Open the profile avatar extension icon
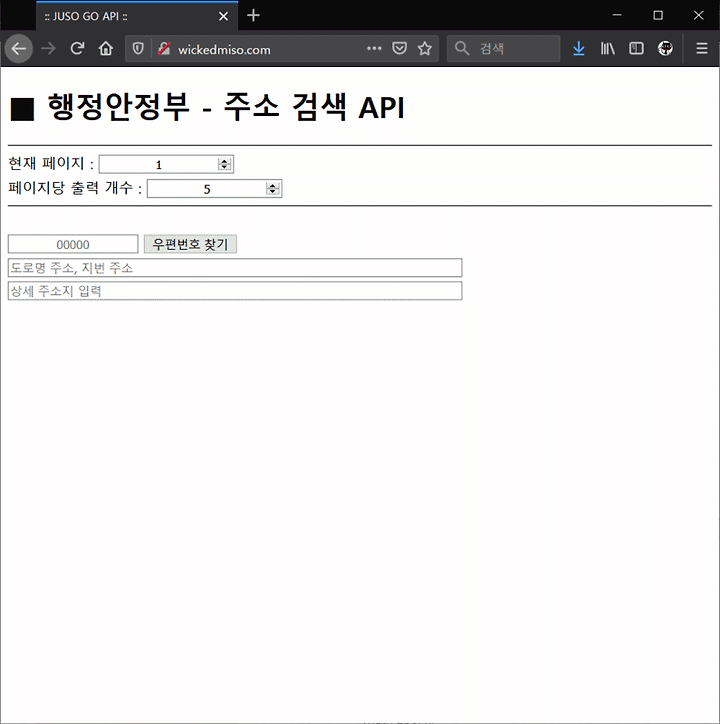Screen dimensions: 720x724 click(x=665, y=48)
